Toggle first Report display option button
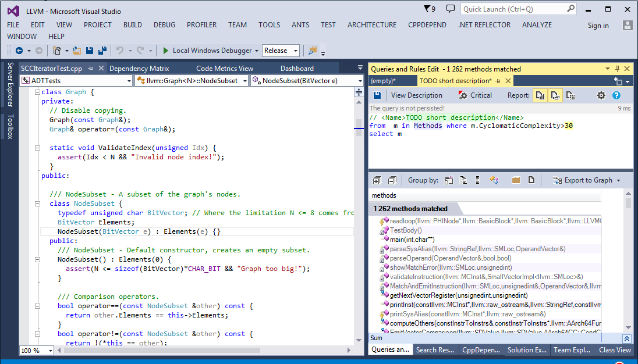Image resolution: width=638 pixels, height=364 pixels. pyautogui.click(x=540, y=95)
